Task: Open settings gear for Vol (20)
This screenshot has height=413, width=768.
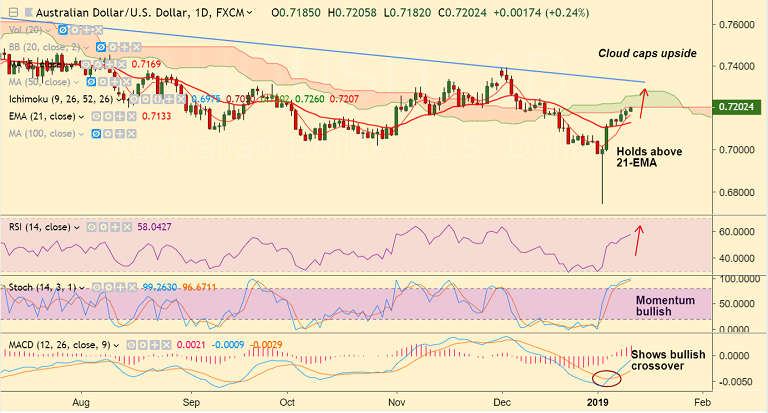Action: tap(74, 30)
